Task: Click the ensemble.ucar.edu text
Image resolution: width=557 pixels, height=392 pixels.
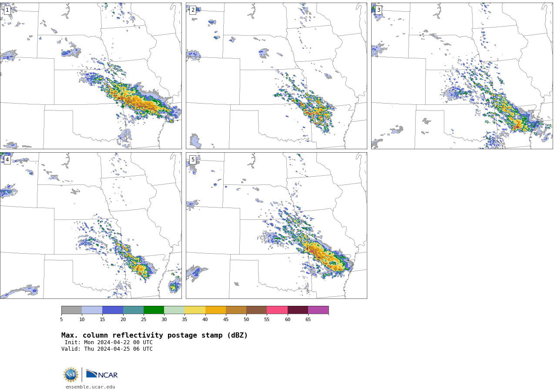Action: (91, 387)
